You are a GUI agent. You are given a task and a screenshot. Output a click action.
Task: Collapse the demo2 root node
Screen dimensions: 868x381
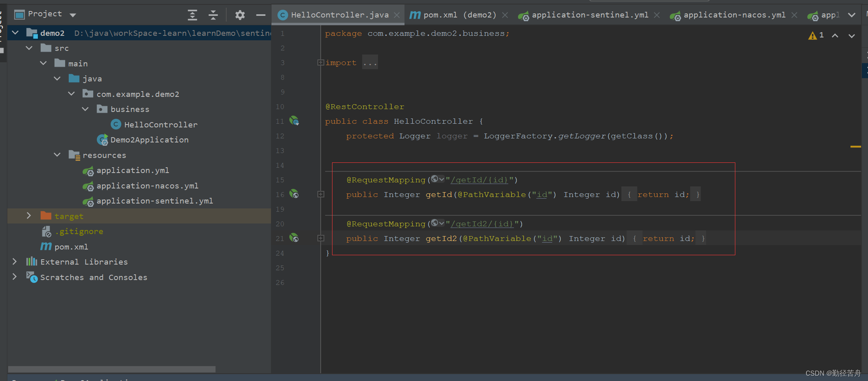(x=15, y=33)
